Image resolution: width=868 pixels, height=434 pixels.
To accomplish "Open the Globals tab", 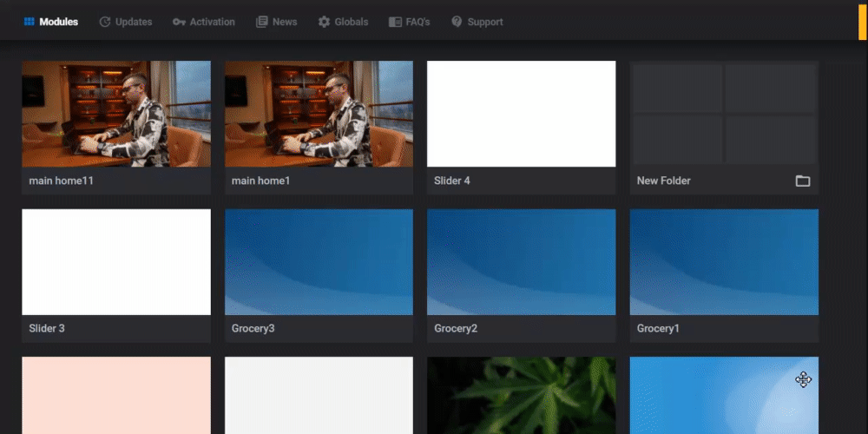I will click(x=343, y=23).
